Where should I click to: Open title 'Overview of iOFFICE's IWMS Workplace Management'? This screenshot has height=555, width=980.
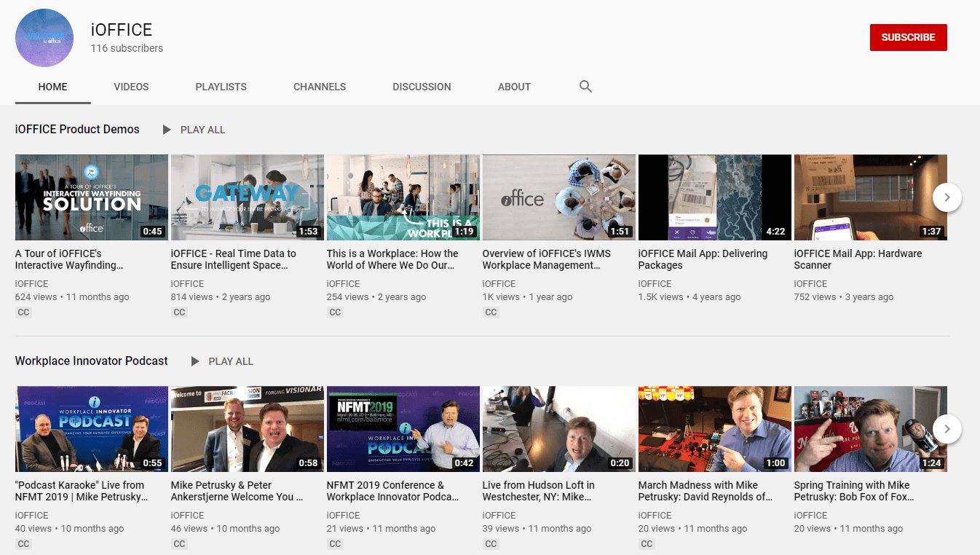[547, 259]
